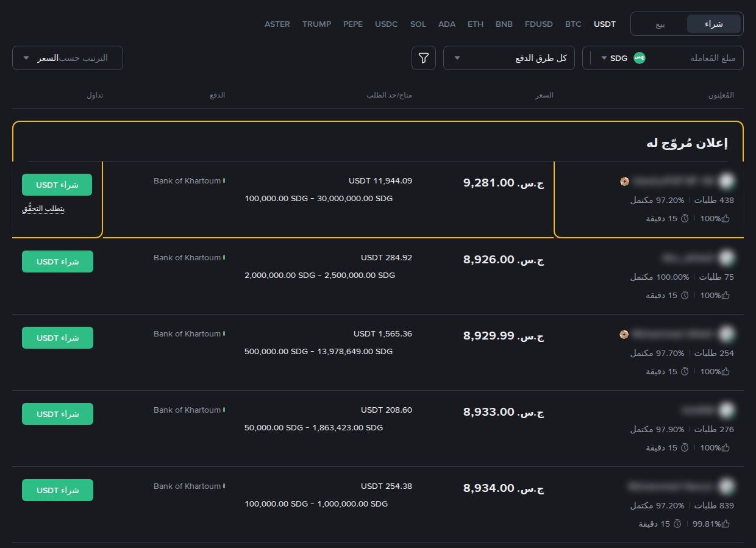Select the BNB asset tab

(504, 24)
